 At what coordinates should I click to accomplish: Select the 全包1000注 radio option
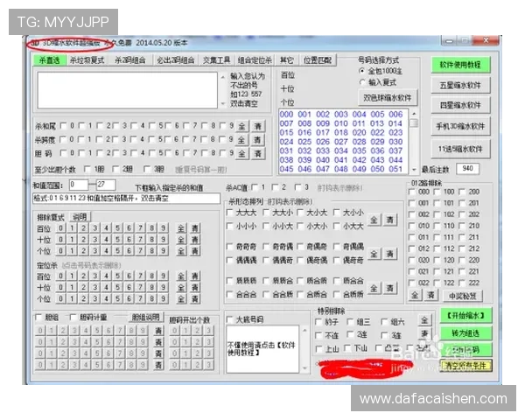tap(361, 71)
